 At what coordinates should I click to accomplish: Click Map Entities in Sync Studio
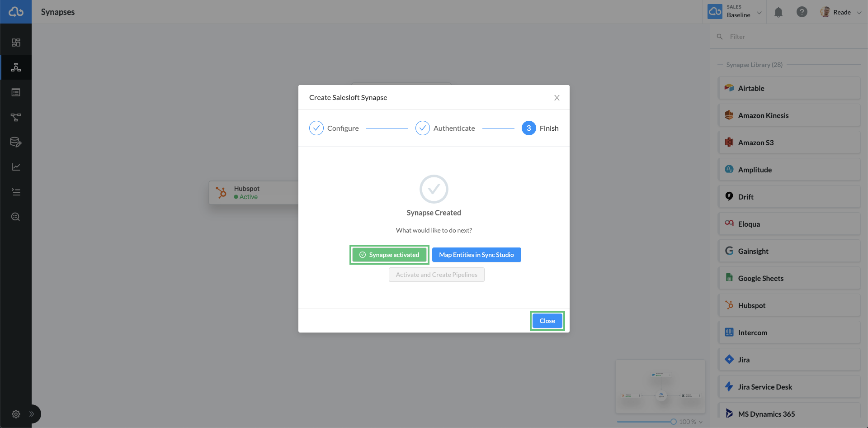(476, 255)
